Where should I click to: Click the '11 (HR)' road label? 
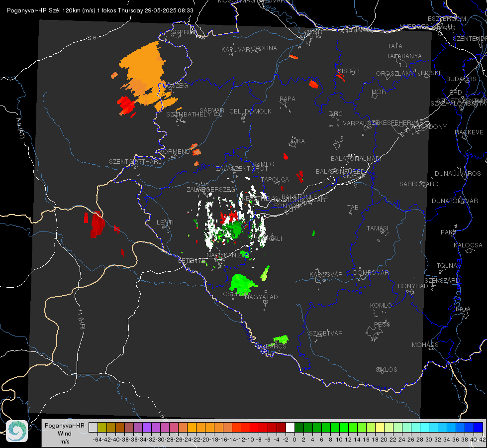(x=82, y=319)
